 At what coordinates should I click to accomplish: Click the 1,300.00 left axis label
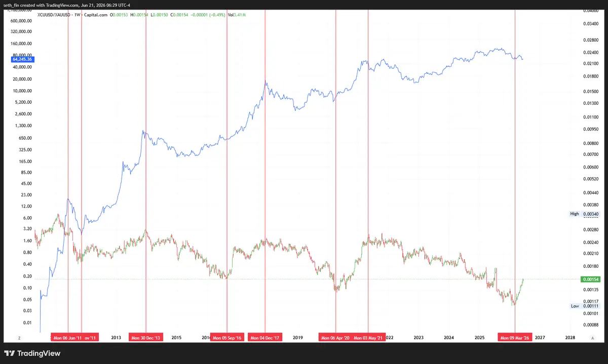point(24,126)
